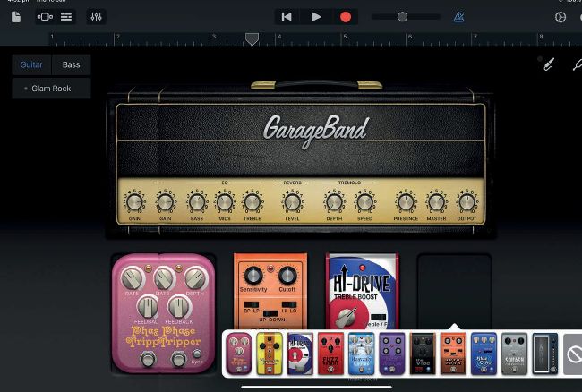Screen dimensions: 582x392
Task: Click bar 5 on the ruler
Action: tap(345, 38)
